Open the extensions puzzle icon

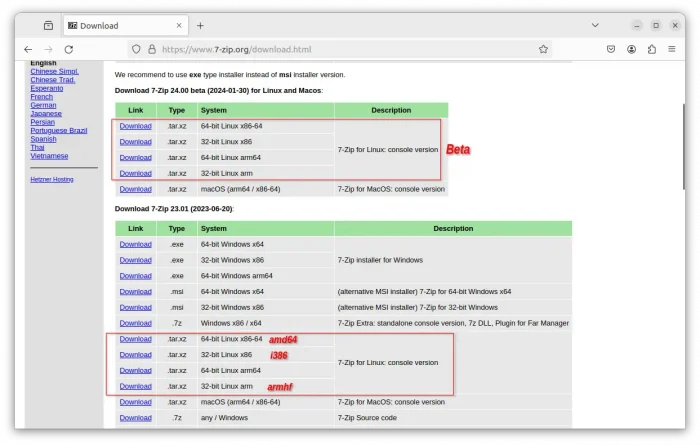652,48
